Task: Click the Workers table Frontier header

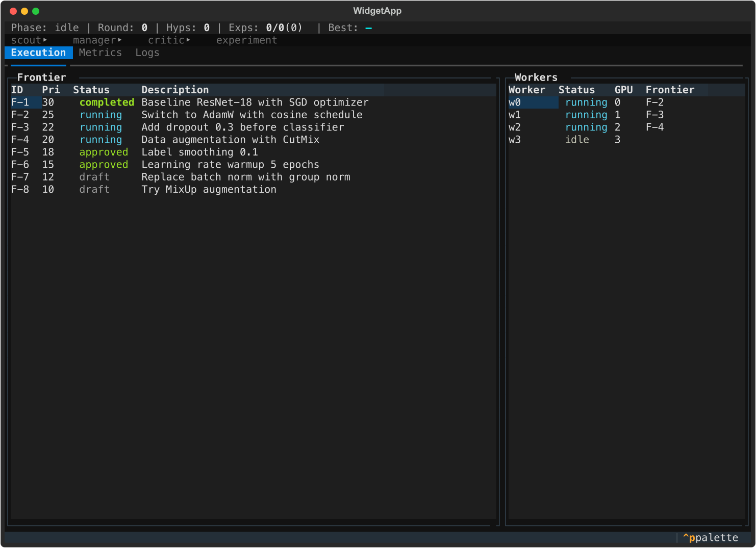Action: coord(670,90)
